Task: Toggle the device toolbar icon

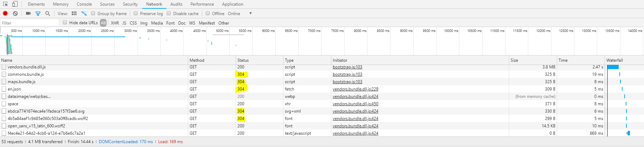Action: 15,4
